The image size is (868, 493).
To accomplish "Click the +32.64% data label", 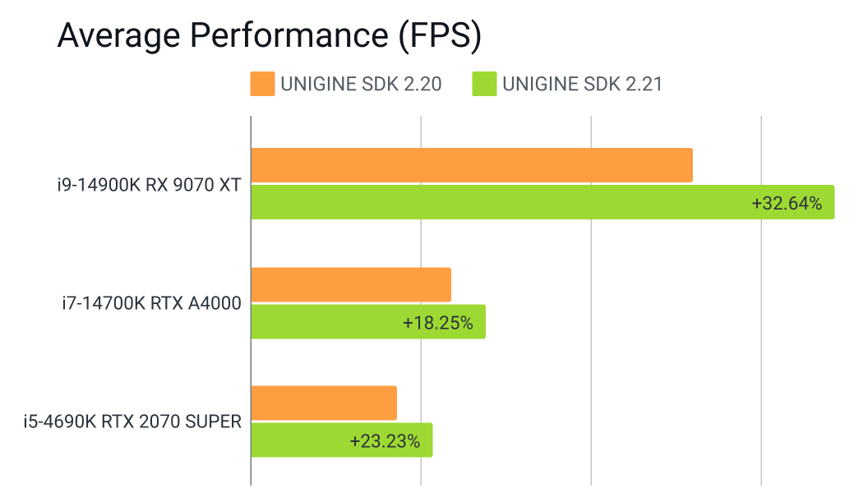I will click(787, 204).
